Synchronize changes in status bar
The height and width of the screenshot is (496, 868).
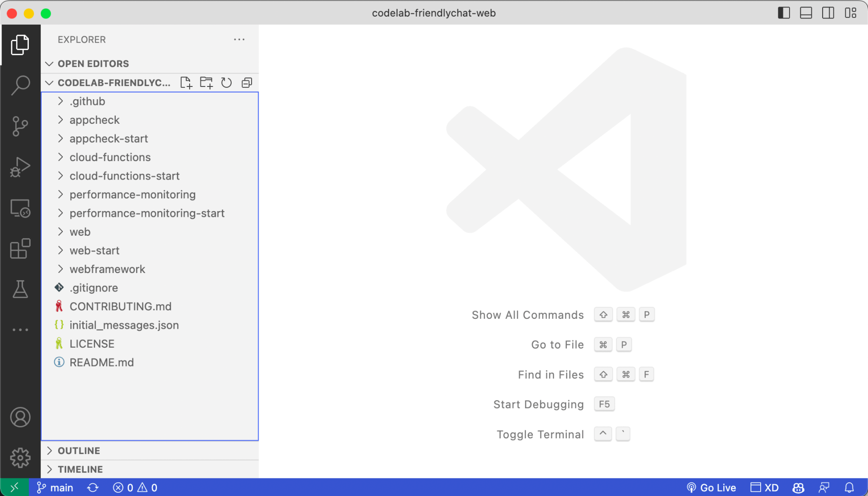coord(93,487)
